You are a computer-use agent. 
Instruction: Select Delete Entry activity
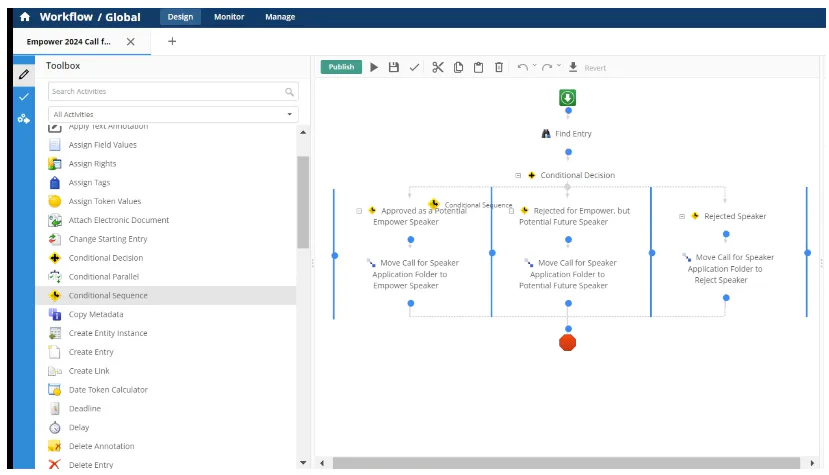click(x=165, y=464)
